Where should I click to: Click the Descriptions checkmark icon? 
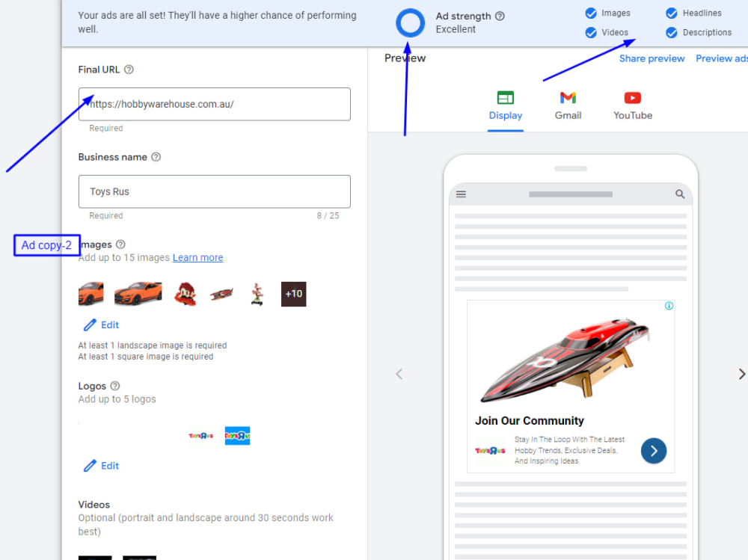click(x=672, y=32)
